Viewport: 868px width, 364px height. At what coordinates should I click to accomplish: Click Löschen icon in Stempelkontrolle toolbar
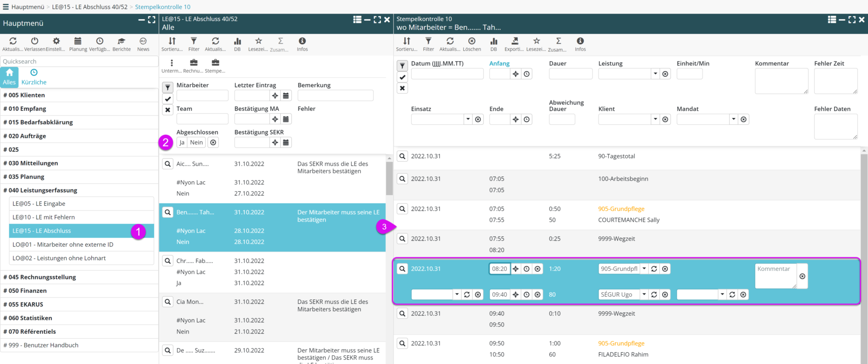(x=472, y=41)
